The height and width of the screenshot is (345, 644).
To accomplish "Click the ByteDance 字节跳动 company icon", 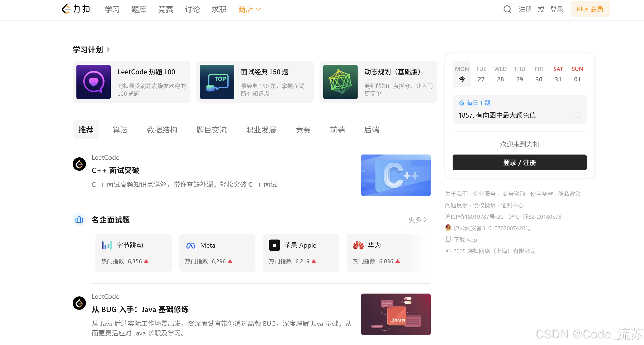I will pos(107,245).
